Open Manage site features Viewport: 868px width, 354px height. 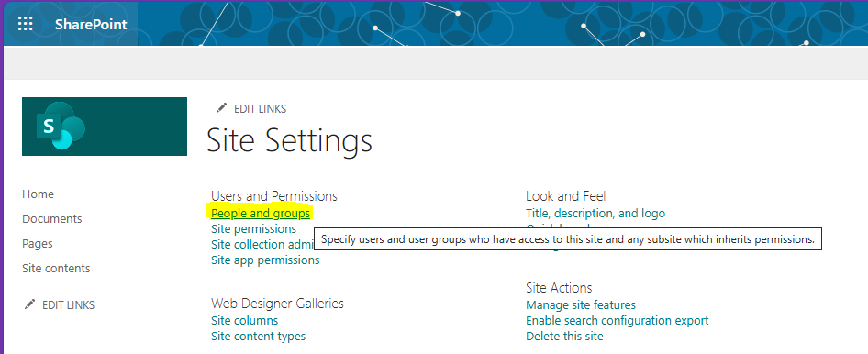pos(581,304)
